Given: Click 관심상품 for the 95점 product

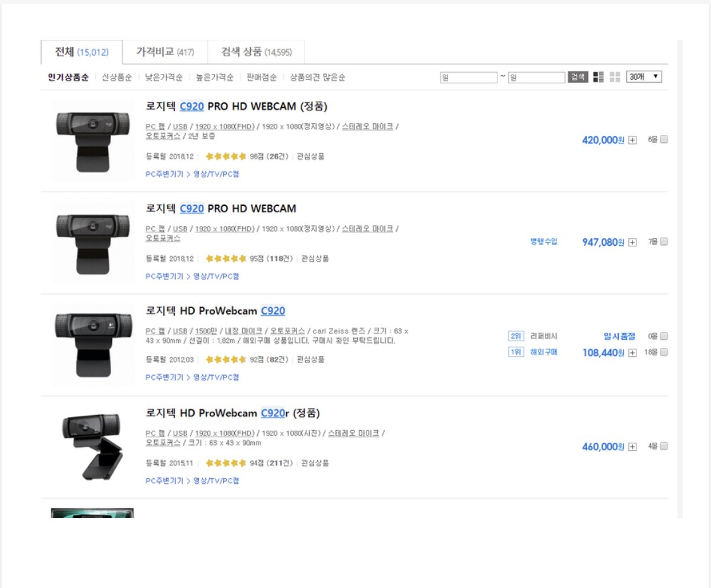Looking at the screenshot, I should [315, 259].
